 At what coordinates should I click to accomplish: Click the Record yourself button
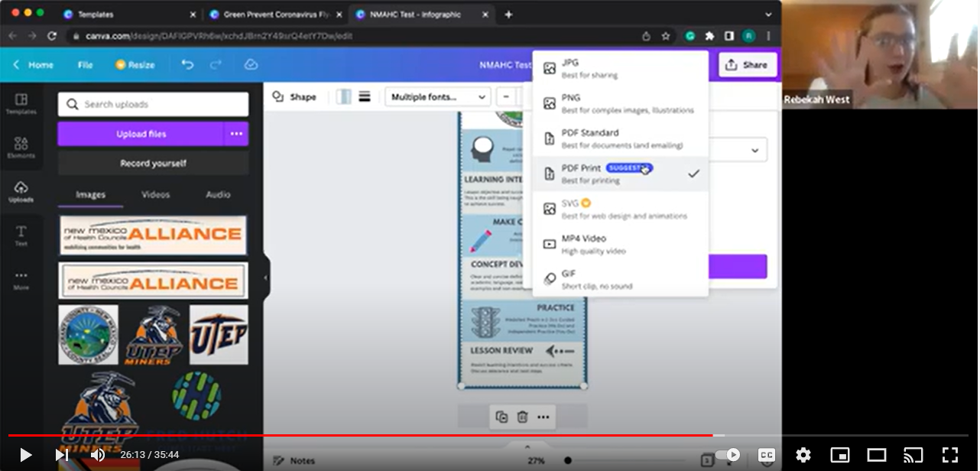[153, 164]
